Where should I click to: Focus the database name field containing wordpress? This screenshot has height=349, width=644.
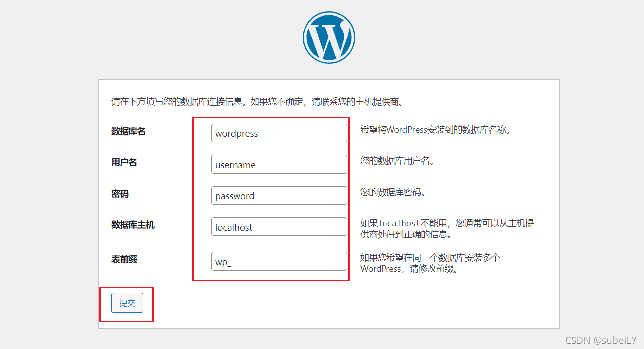click(279, 133)
